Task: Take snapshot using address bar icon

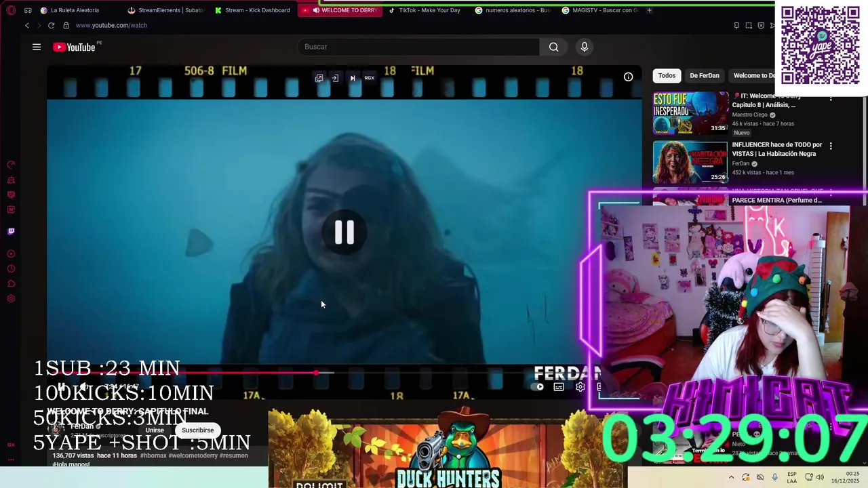Action: 749,25
